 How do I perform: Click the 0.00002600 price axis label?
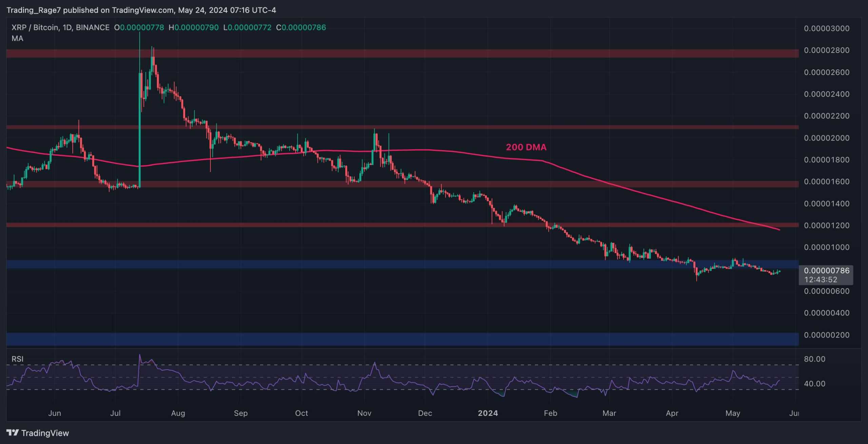[827, 72]
